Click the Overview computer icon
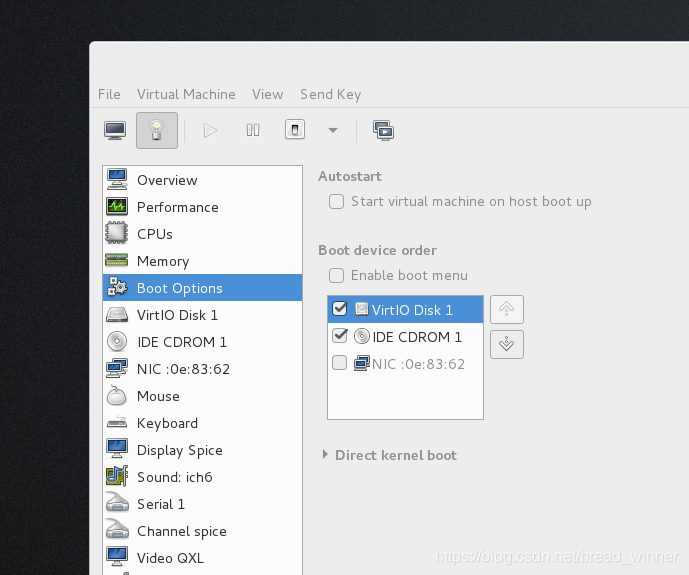Screen dimensions: 689x575 pos(117,179)
